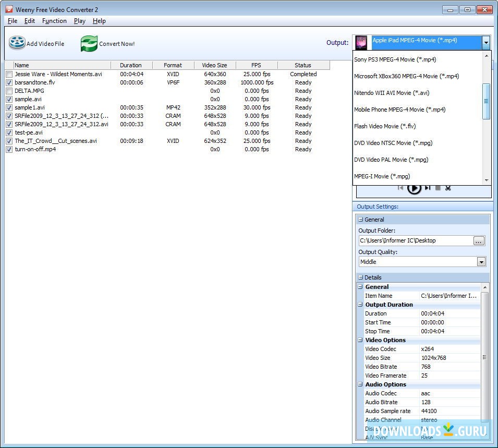Viewport: 498px width, 448px height.
Task: Click the Add Video File film reel icon
Action: tap(17, 43)
